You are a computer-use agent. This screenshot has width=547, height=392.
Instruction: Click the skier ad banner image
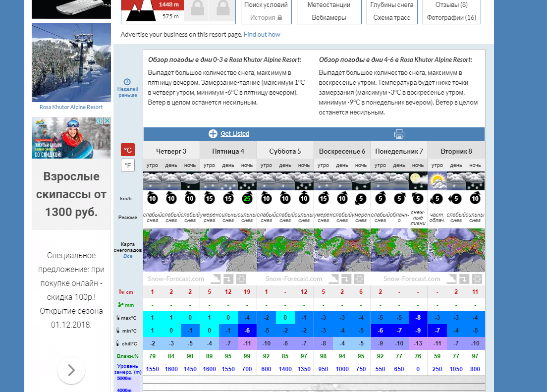tap(71, 138)
